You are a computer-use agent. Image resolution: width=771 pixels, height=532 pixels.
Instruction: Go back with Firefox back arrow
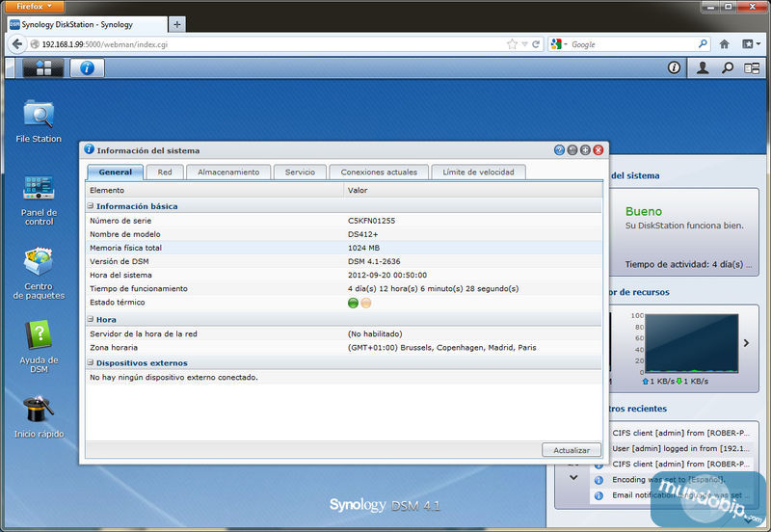[17, 44]
